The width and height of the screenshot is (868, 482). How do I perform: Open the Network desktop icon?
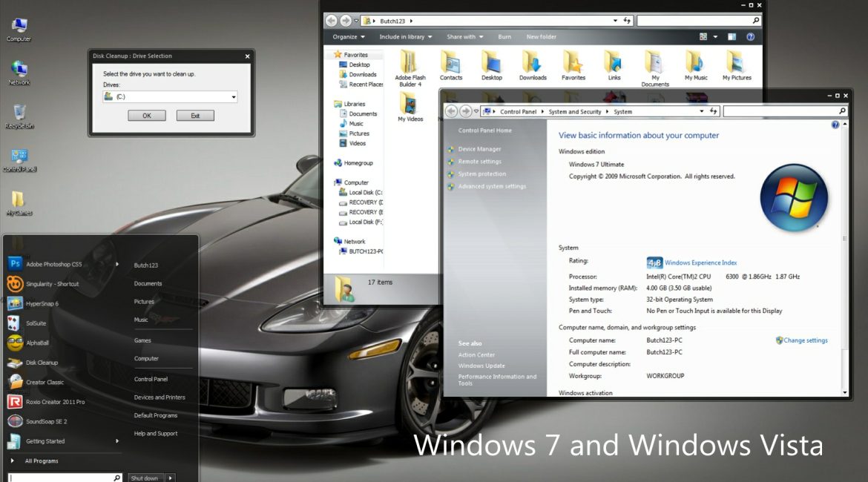(x=19, y=73)
